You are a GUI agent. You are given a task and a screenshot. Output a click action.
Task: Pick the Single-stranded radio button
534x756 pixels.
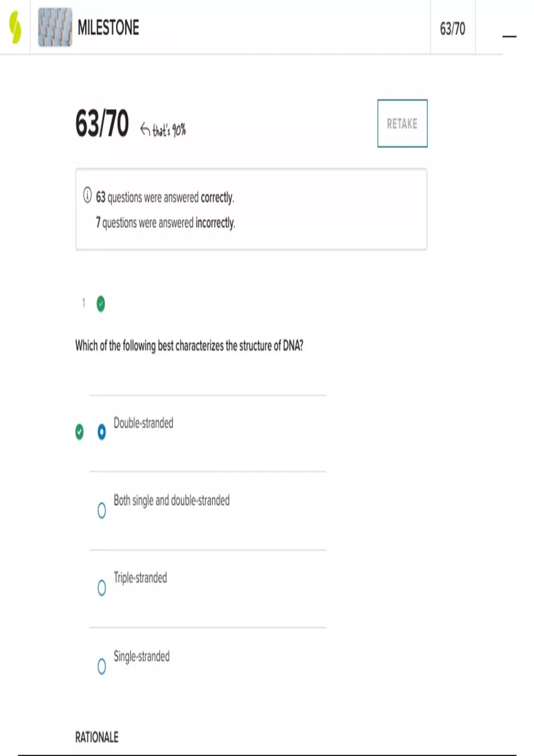pyautogui.click(x=101, y=666)
